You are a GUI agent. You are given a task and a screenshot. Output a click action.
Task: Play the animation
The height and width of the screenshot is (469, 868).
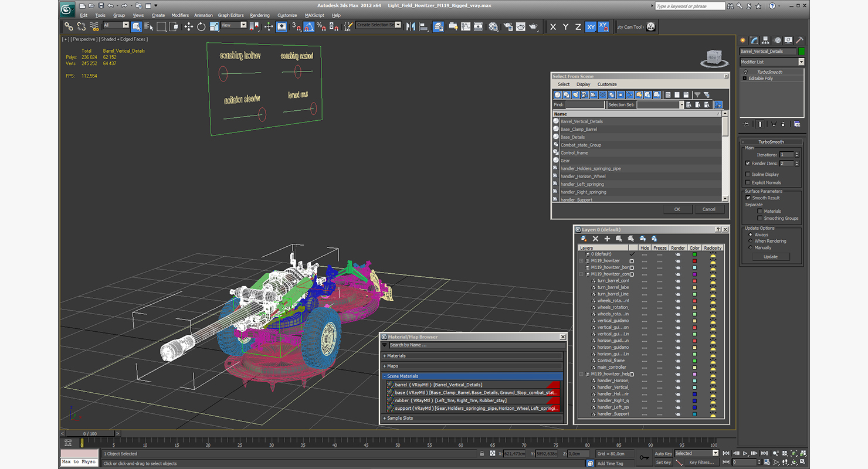point(745,453)
